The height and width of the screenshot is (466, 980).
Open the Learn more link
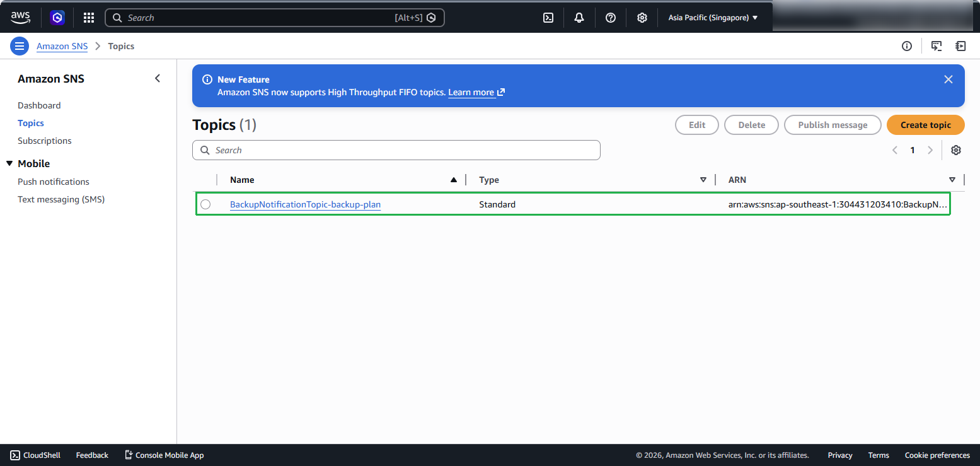tap(476, 92)
